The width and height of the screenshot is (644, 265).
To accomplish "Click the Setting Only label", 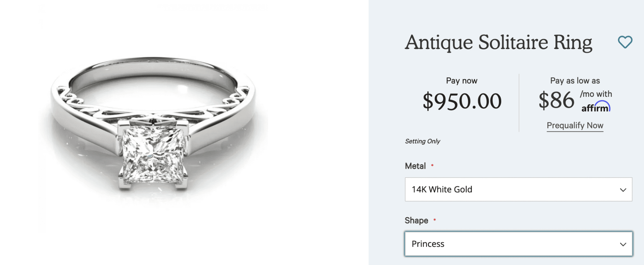I will pos(423,141).
